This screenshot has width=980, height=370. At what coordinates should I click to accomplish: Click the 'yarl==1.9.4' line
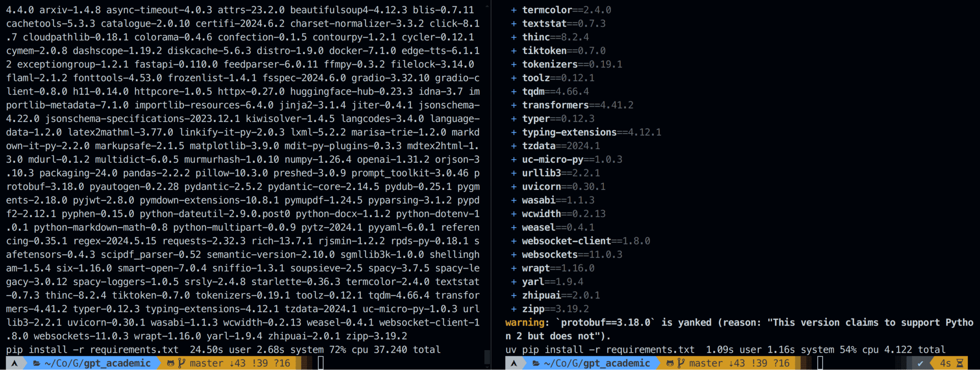click(x=547, y=282)
